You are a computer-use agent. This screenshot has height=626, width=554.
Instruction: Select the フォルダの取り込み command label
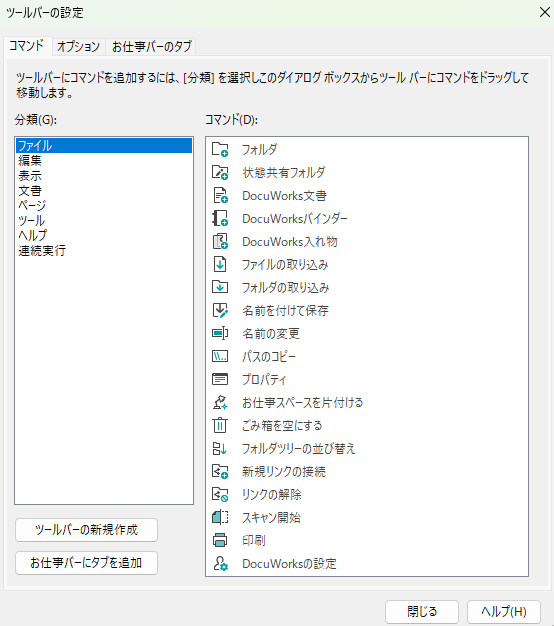pyautogui.click(x=286, y=288)
